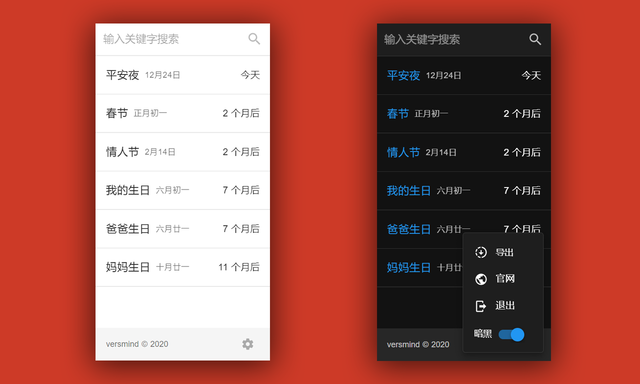Click 12月24日 date in the light panel
Image resolution: width=640 pixels, height=384 pixels.
(x=162, y=75)
